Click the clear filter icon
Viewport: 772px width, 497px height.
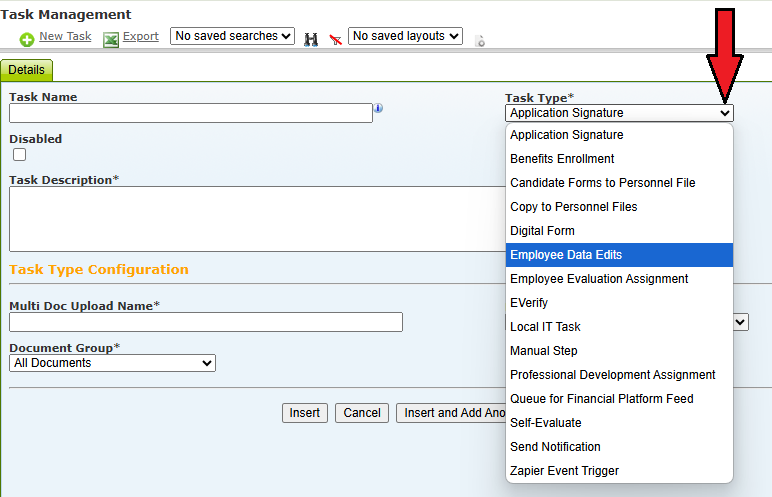pos(336,39)
